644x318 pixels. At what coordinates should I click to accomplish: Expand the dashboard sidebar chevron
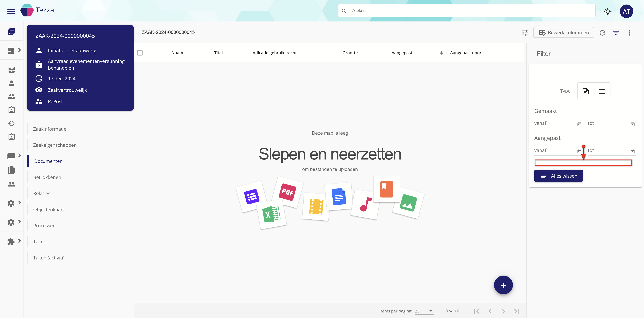point(19,50)
